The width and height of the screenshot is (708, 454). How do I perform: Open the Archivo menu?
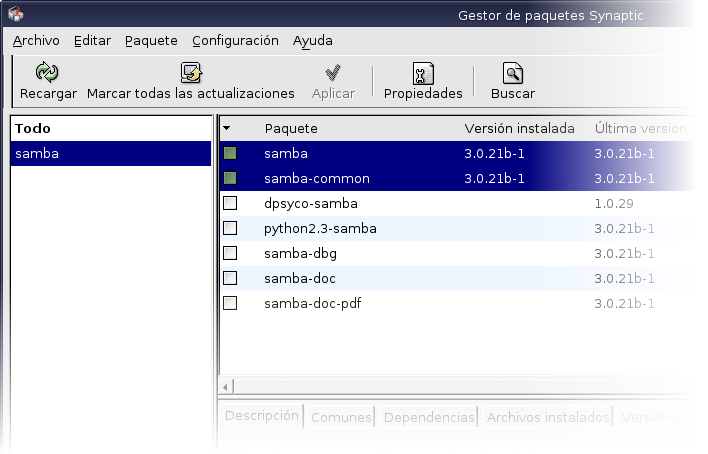[36, 41]
